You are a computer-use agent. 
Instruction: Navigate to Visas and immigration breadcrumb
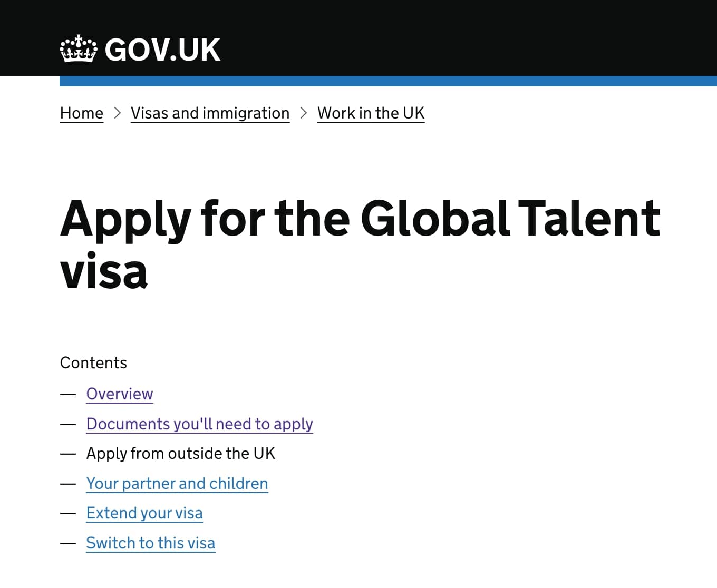pos(209,113)
